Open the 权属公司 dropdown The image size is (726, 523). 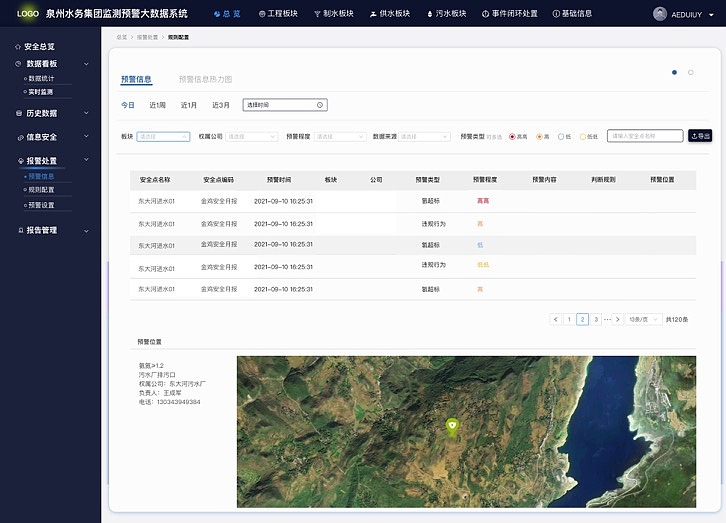(x=251, y=137)
